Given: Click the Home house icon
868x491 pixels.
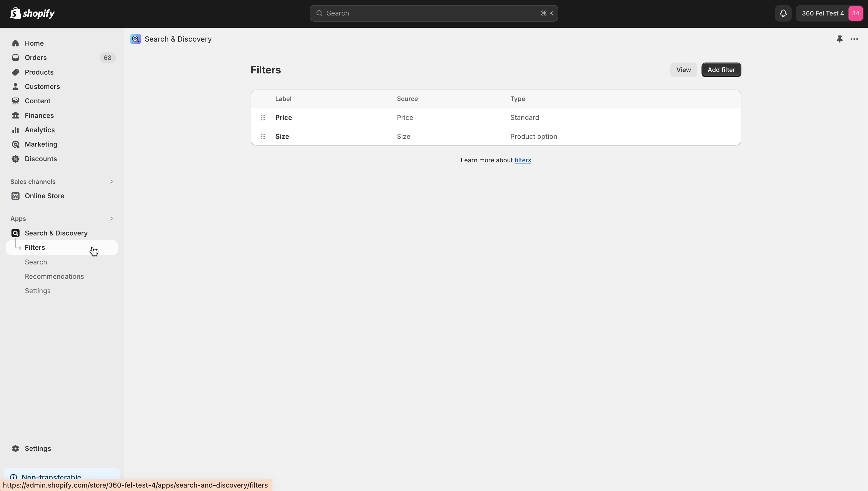Looking at the screenshot, I should click(x=15, y=43).
